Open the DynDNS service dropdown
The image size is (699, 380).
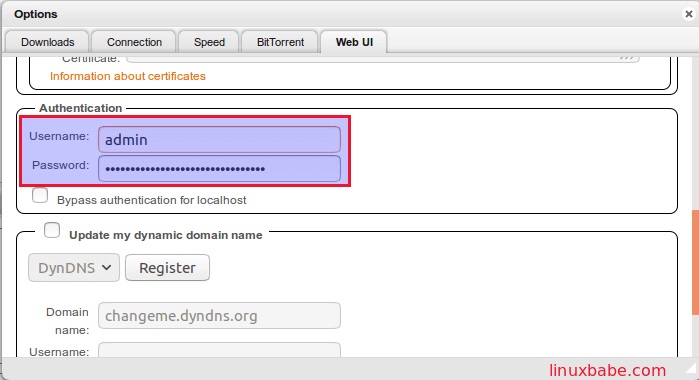pyautogui.click(x=74, y=268)
